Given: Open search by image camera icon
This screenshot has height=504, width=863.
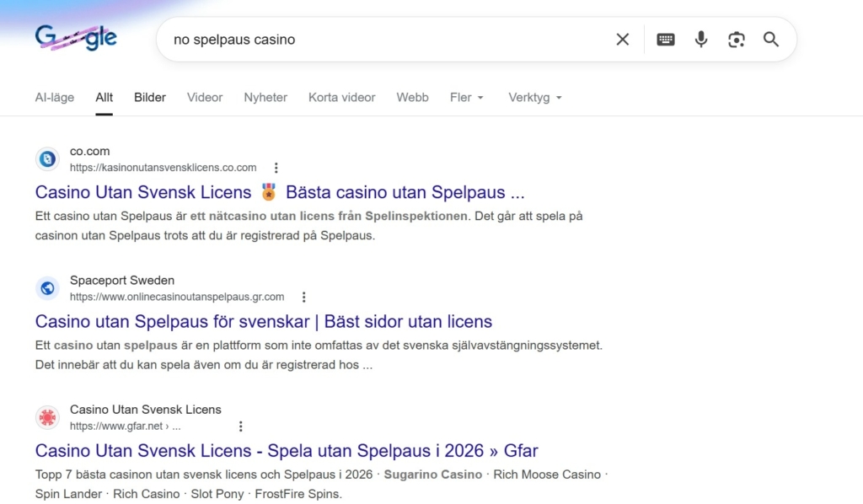Looking at the screenshot, I should pyautogui.click(x=737, y=40).
